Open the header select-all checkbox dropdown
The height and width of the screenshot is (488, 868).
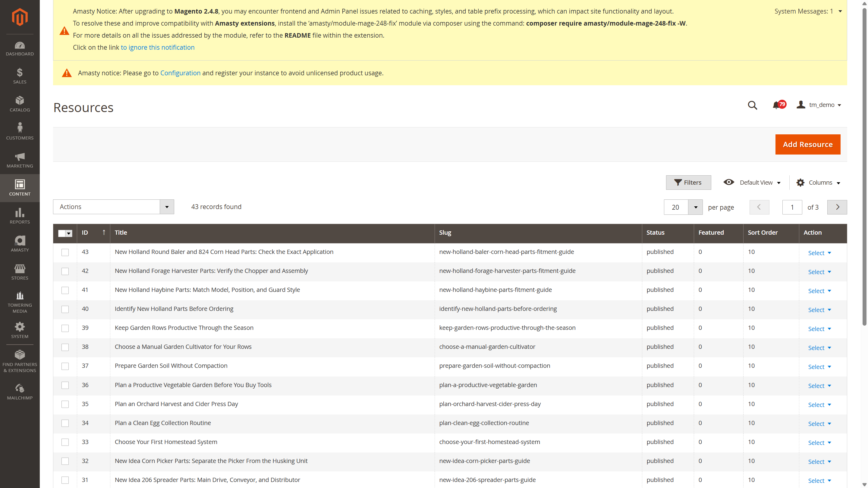[x=69, y=233]
